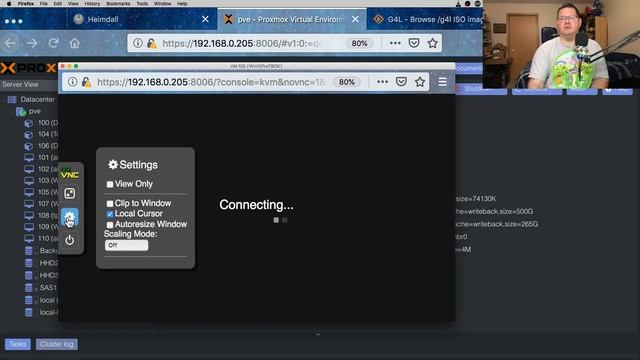
Task: Click the noVNC fullscreen toggle button
Action: pos(69,193)
